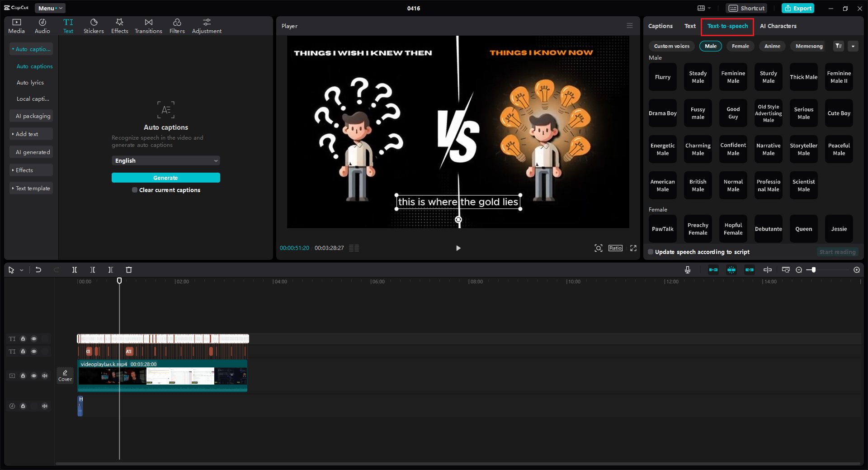Play the video preview
868x470 pixels.
tap(458, 248)
